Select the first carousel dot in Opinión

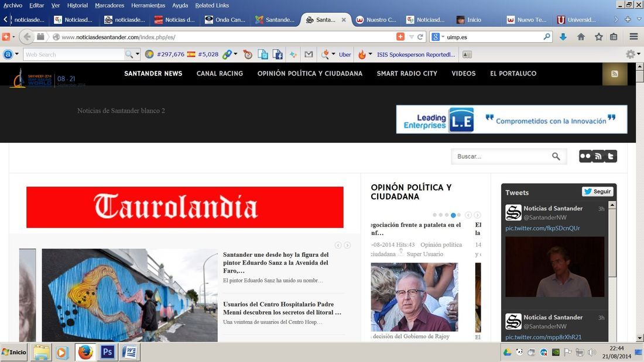pyautogui.click(x=434, y=215)
